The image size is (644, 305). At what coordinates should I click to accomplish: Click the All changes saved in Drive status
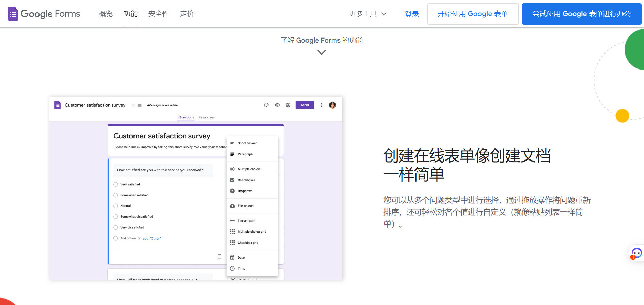tap(163, 105)
